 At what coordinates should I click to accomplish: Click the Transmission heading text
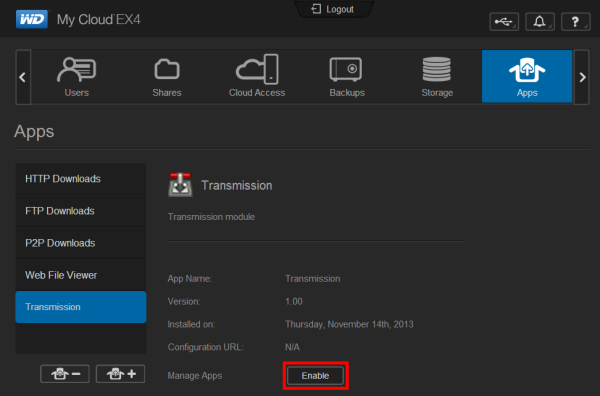[236, 186]
